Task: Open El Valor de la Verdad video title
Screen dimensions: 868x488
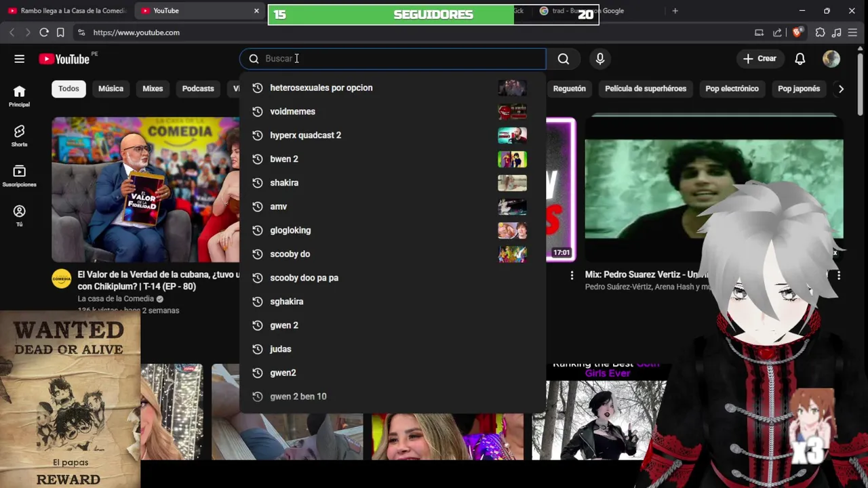Action: coord(159,281)
